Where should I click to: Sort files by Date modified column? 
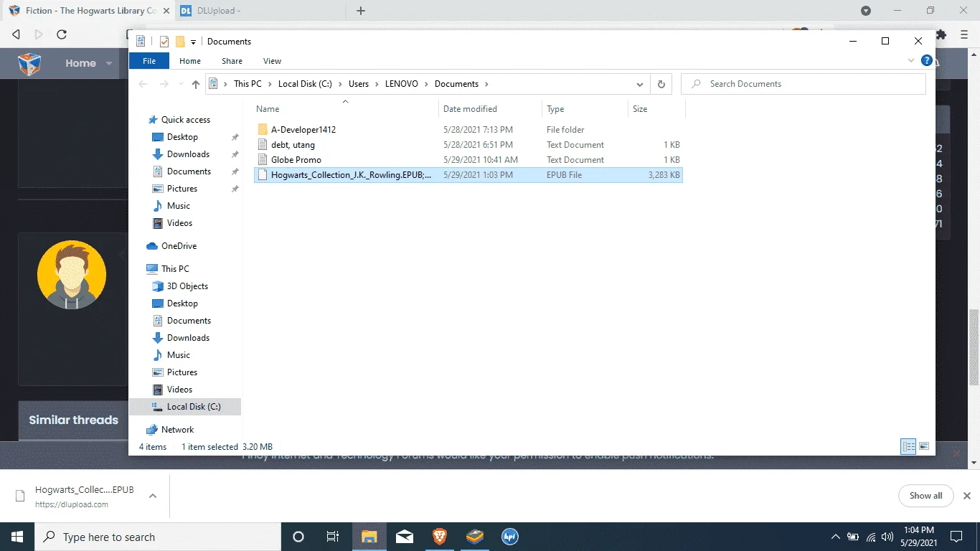coord(490,109)
